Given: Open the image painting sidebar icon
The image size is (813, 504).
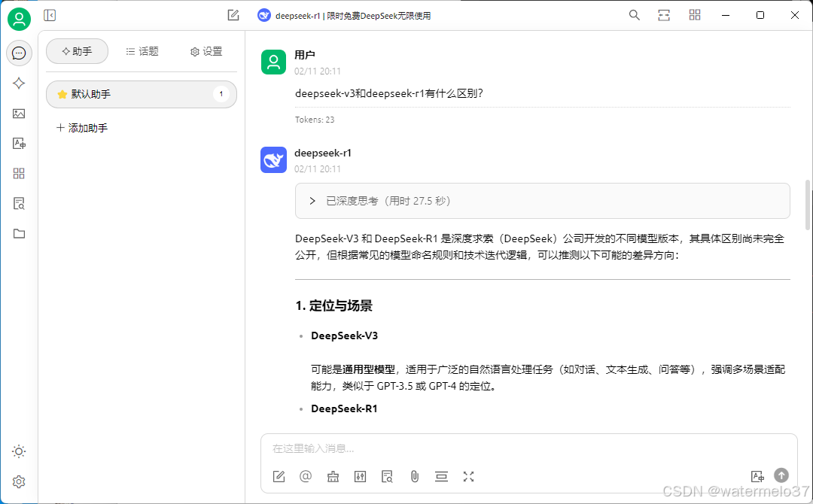Looking at the screenshot, I should pyautogui.click(x=19, y=114).
